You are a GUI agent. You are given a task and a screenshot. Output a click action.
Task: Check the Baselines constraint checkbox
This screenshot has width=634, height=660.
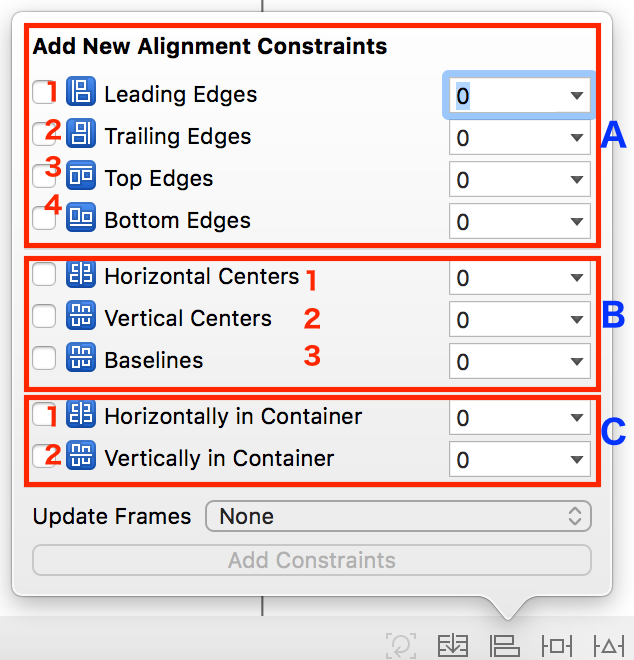pos(44,360)
